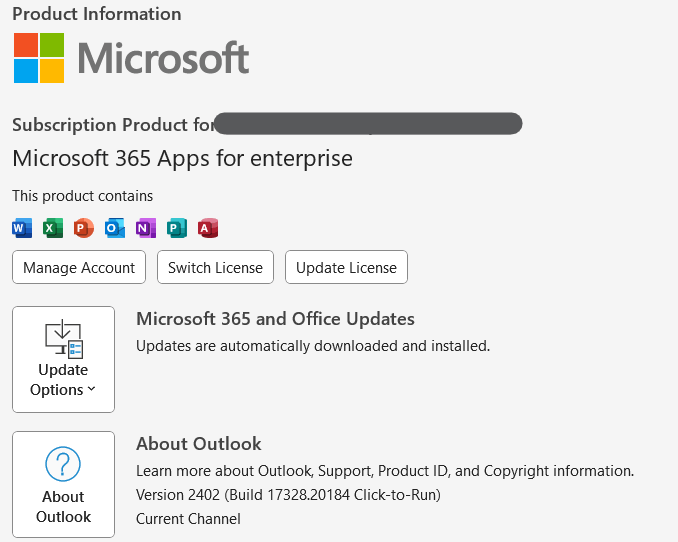The height and width of the screenshot is (542, 678).
Task: Click the four-color Microsoft logo
Action: click(x=39, y=58)
